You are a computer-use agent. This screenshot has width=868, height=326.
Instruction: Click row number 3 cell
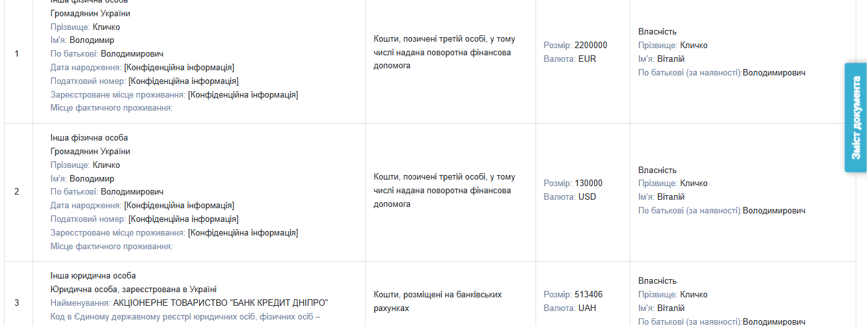click(x=17, y=303)
